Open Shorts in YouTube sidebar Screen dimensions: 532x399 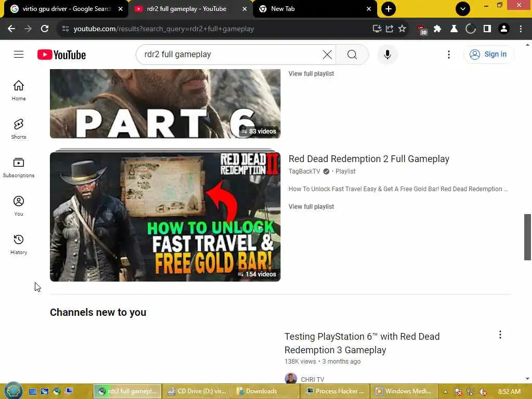[19, 129]
